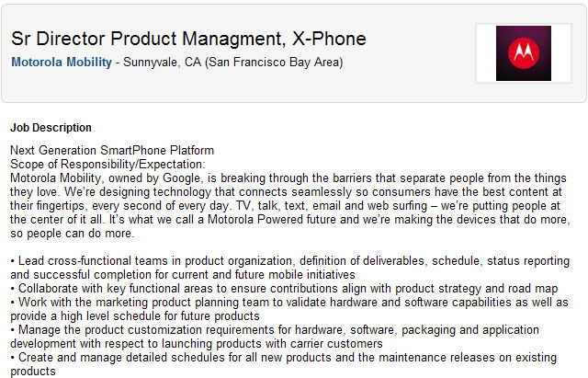Viewport: 588px width, 378px height.
Task: Click the word Google in description
Action: (182, 178)
